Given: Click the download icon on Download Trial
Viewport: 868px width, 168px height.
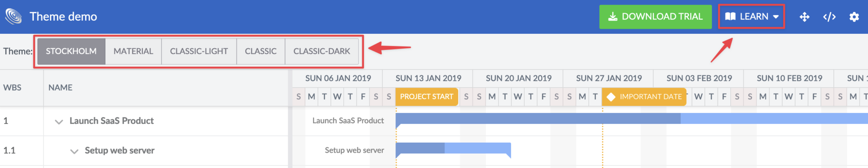Looking at the screenshot, I should point(613,17).
